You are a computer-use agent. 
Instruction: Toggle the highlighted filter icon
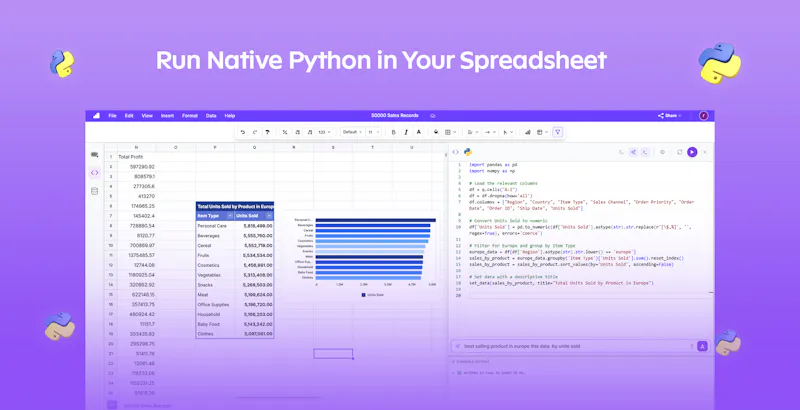(x=558, y=132)
